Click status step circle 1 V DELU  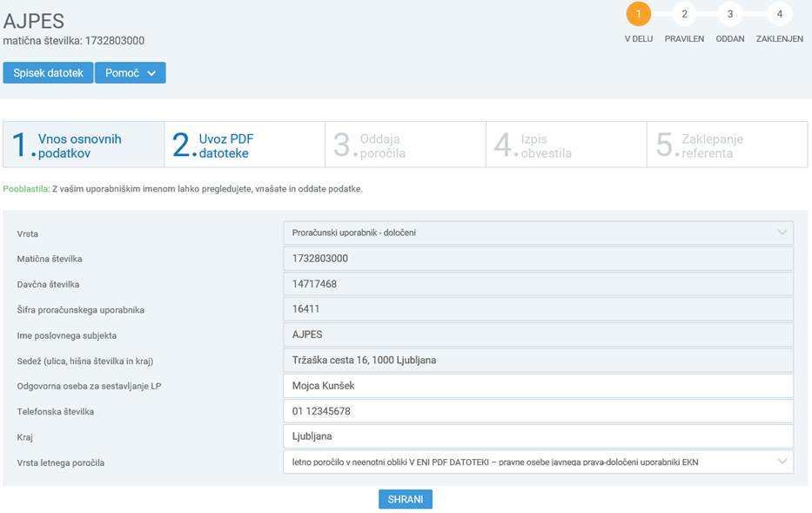638,14
